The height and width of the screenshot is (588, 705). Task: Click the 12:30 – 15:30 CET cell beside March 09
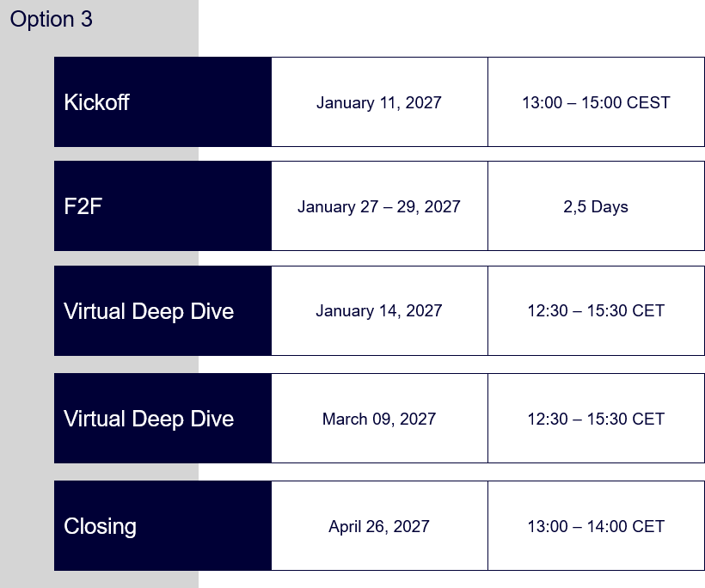[596, 418]
